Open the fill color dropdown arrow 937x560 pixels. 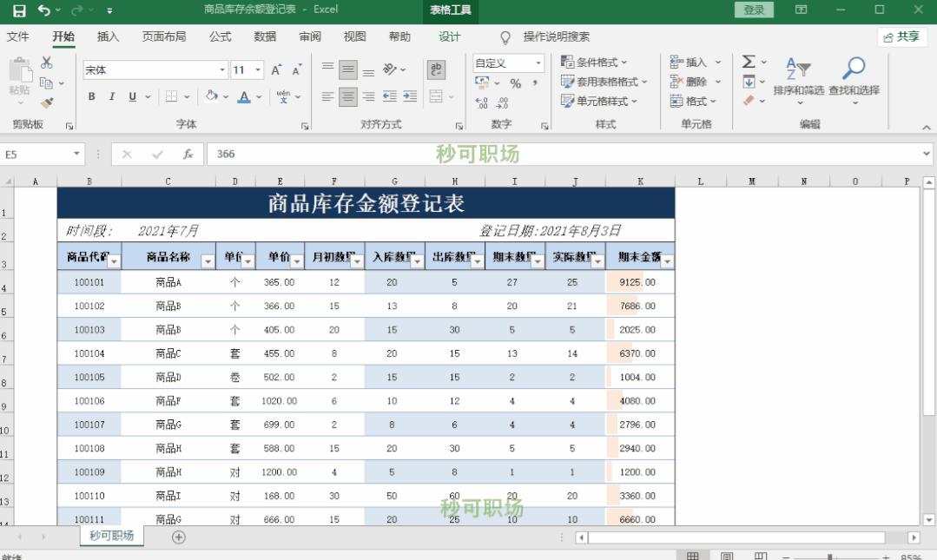click(x=226, y=96)
